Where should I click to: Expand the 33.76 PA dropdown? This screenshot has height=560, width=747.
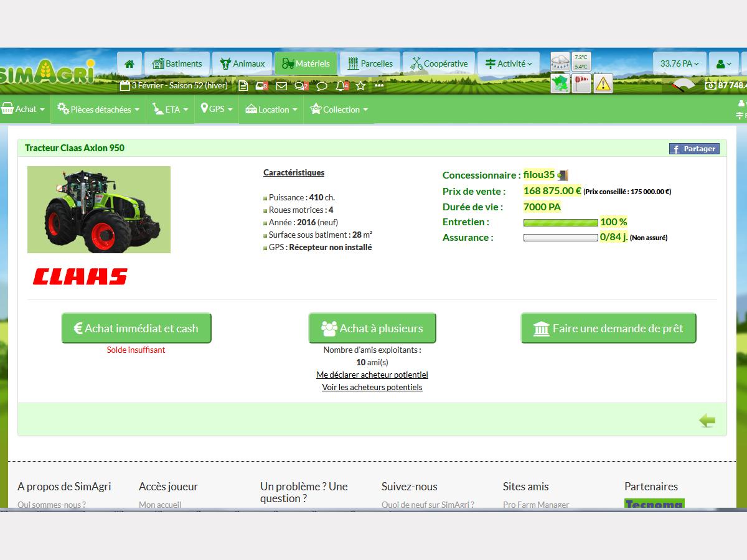click(679, 63)
